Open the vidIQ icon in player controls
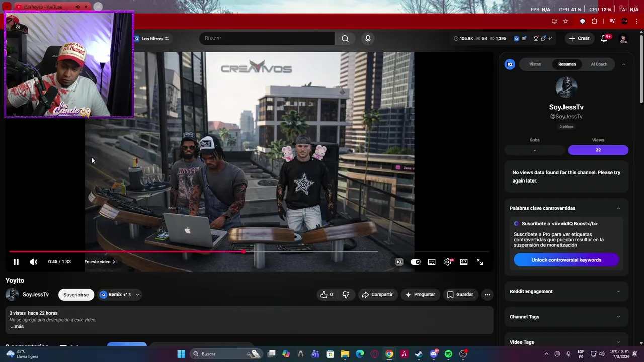Image resolution: width=644 pixels, height=362 pixels. 399,262
